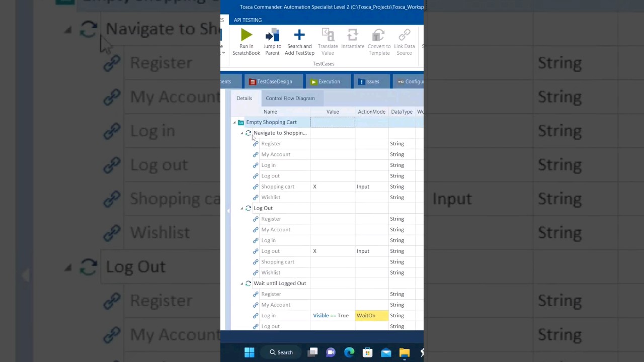
Task: Select the Details tab
Action: [x=244, y=99]
